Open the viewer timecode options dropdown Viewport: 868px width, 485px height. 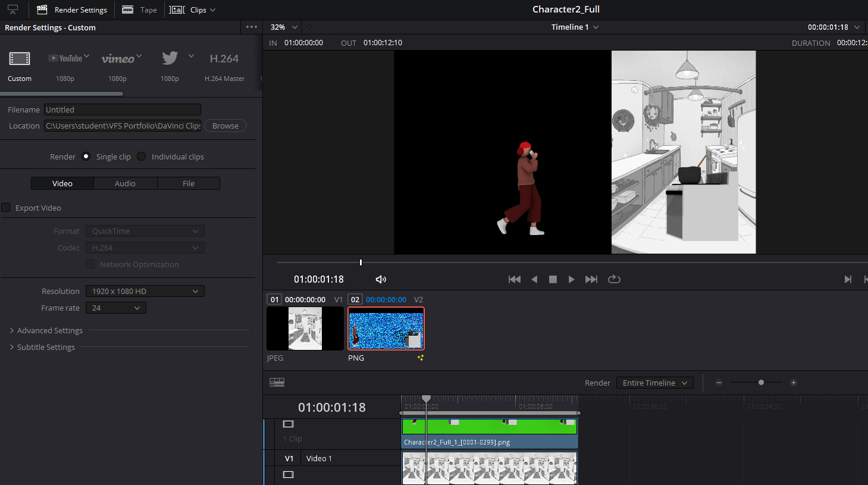tap(857, 27)
